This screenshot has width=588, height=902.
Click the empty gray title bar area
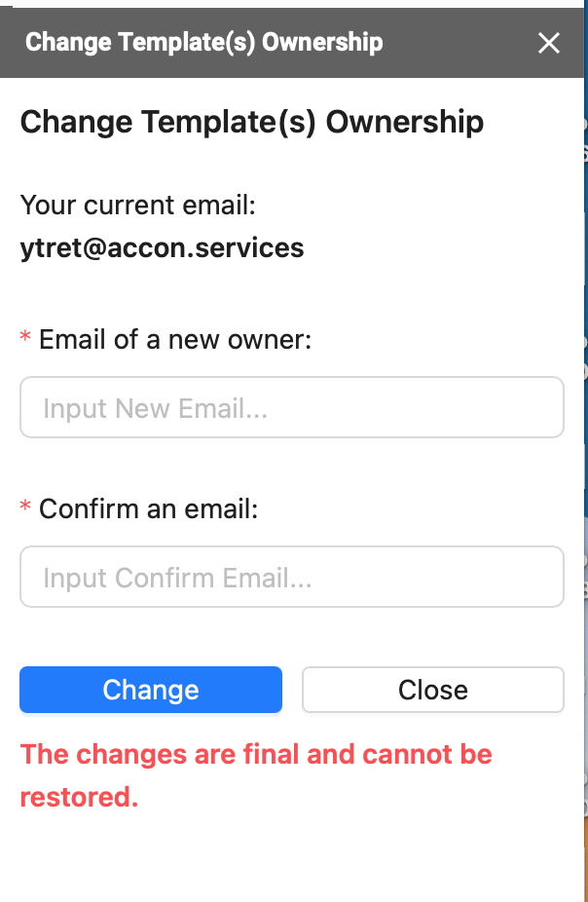(x=459, y=43)
